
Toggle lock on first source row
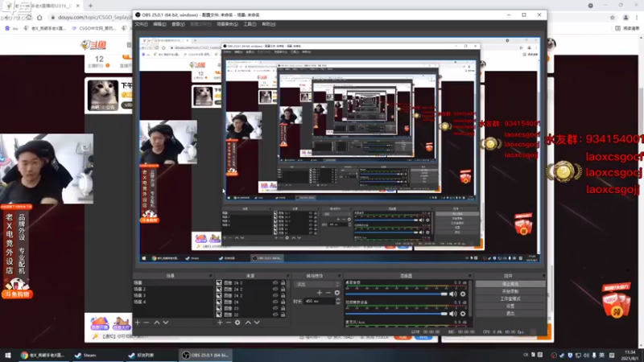[x=283, y=283]
